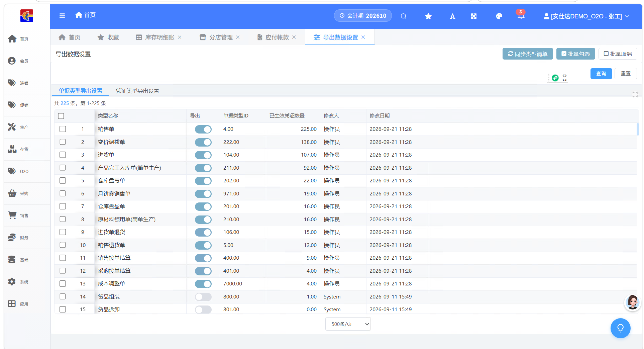Enable export switch for 货品拆卸
This screenshot has height=349, width=644.
click(x=203, y=310)
